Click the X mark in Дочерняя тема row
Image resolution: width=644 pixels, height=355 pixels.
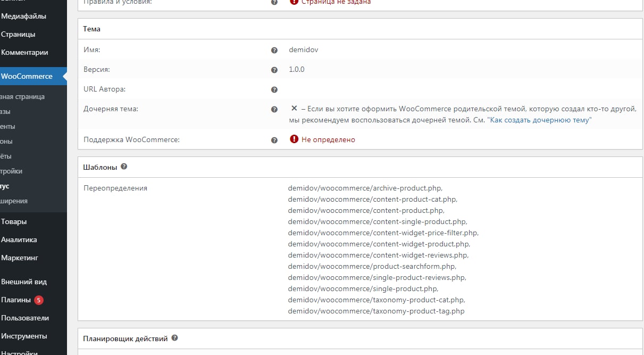coord(294,108)
